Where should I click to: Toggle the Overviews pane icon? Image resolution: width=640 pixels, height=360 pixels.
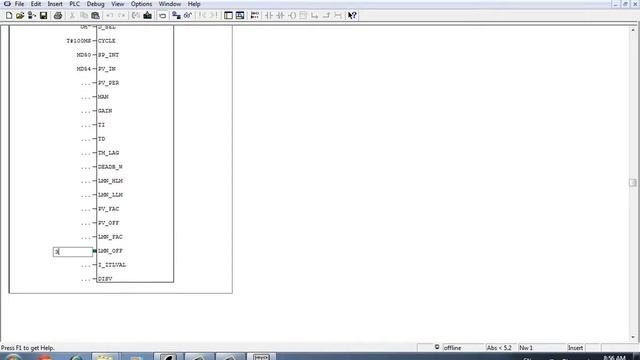click(228, 16)
